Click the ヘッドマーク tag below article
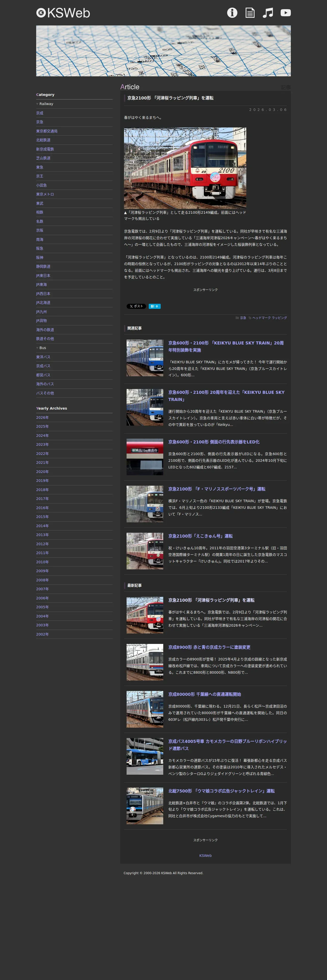Viewport: 327px width, 980px height. pos(262,318)
